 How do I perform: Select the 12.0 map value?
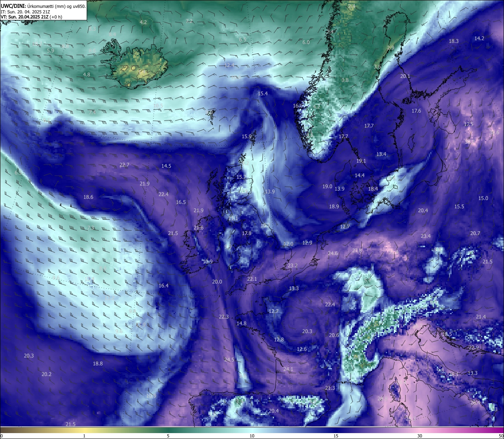tap(288, 244)
